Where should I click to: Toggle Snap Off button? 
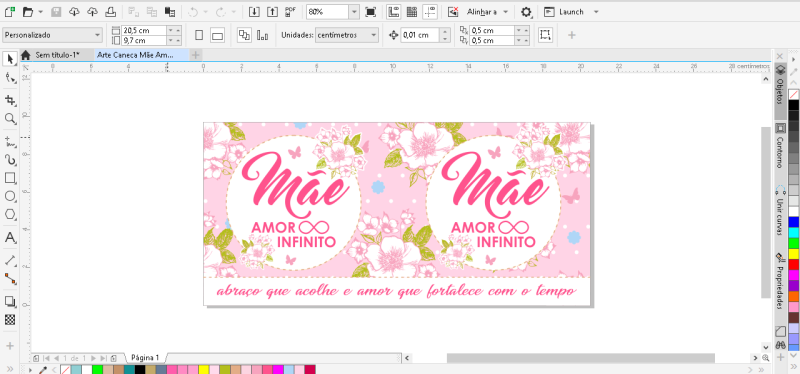tap(453, 11)
